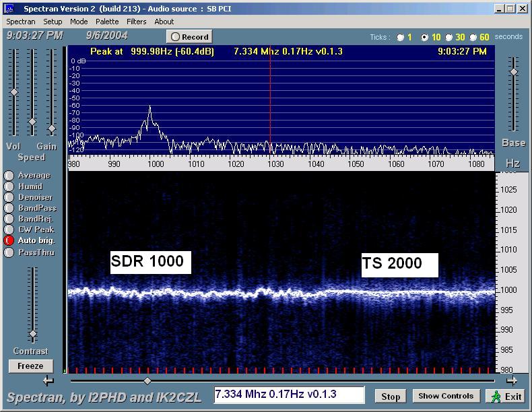Select the 60 seconds ticks option
Viewport: 532px width, 412px height.
point(473,38)
